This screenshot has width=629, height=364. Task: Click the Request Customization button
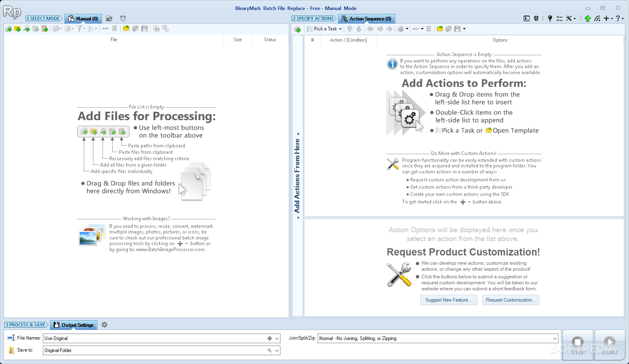pos(510,300)
